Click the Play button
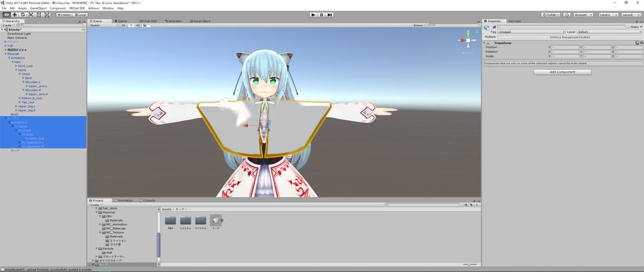 pos(313,14)
